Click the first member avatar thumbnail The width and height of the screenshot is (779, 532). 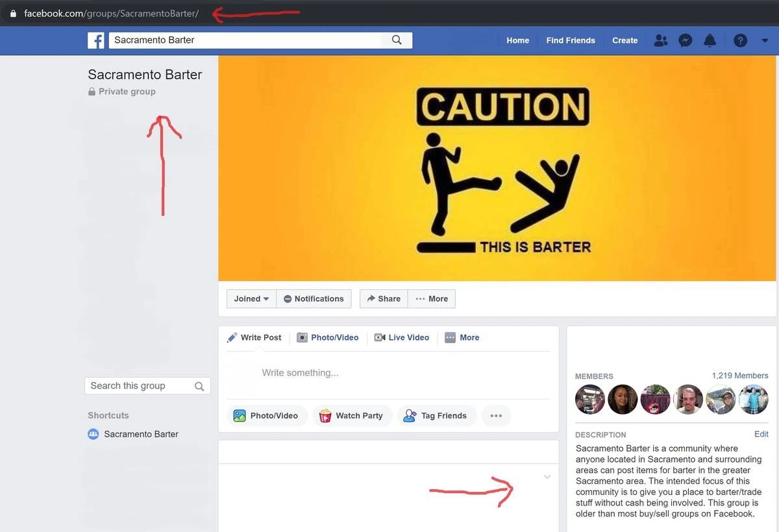tap(590, 400)
